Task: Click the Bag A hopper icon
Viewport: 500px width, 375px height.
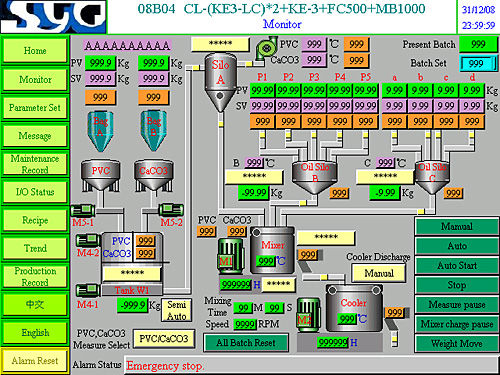Action: (x=100, y=131)
